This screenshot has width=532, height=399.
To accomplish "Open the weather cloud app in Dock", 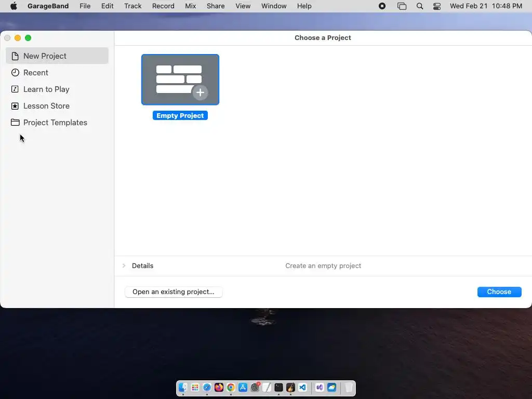I will click(331, 388).
